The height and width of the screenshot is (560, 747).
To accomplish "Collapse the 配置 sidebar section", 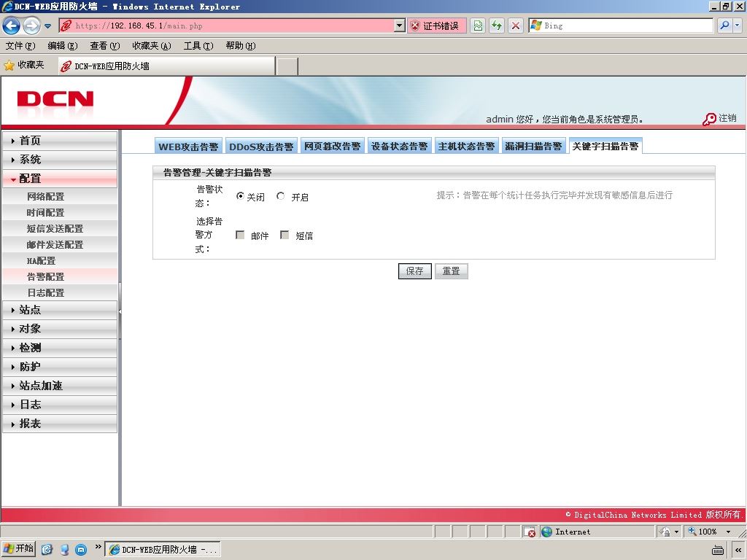I will coord(60,179).
